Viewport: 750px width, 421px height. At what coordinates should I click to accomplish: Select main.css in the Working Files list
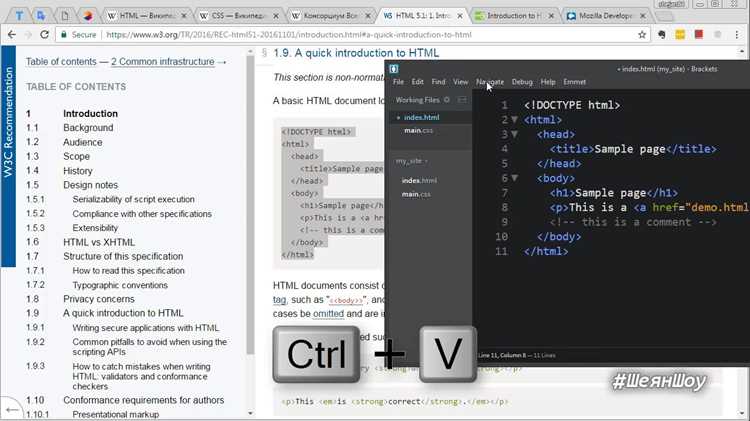(x=419, y=131)
